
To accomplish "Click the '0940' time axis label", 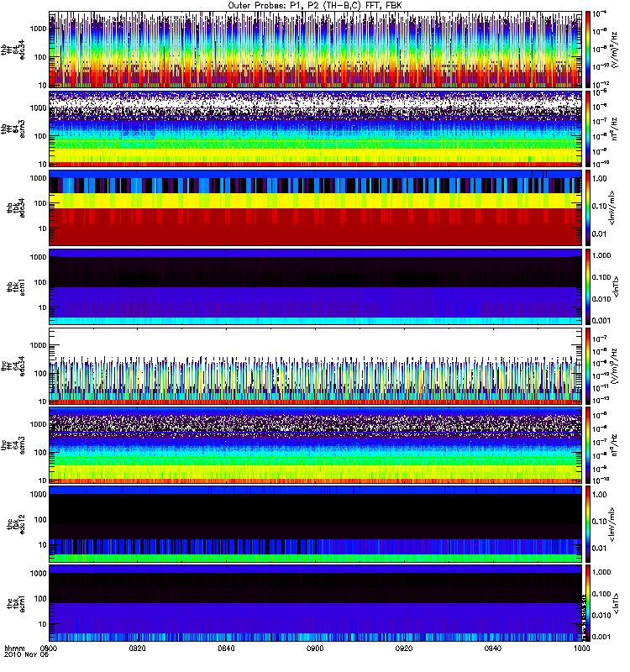I will point(492,648).
